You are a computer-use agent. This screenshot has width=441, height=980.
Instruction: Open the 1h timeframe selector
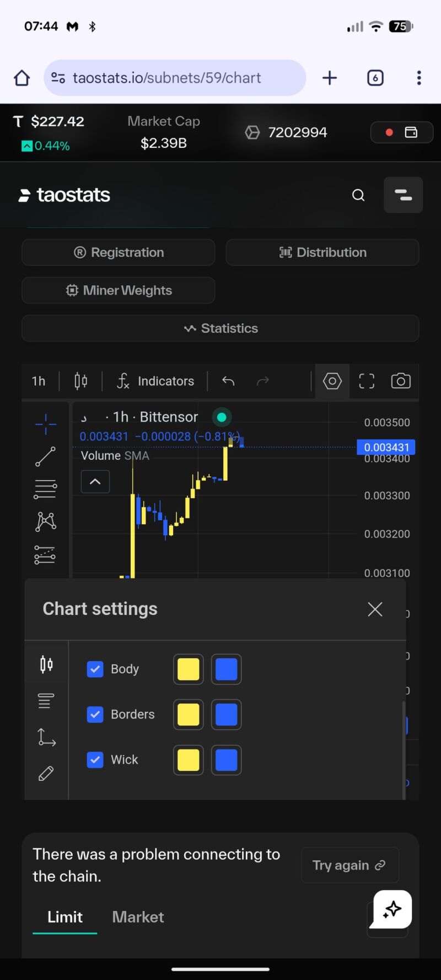[39, 381]
